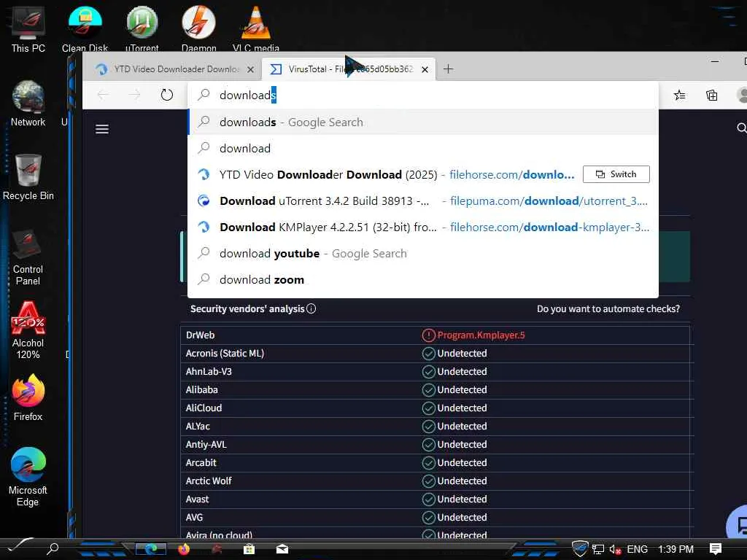
Task: Click Alibaba vendor name
Action: point(201,389)
